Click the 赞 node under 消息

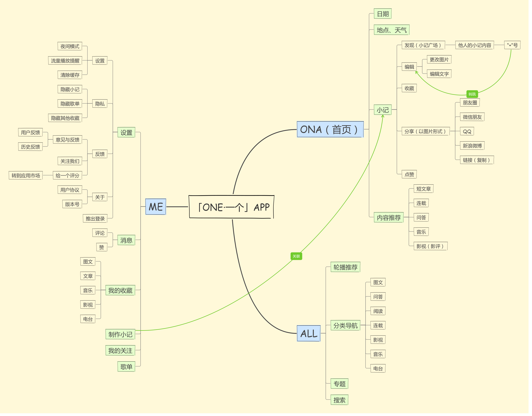tap(102, 249)
